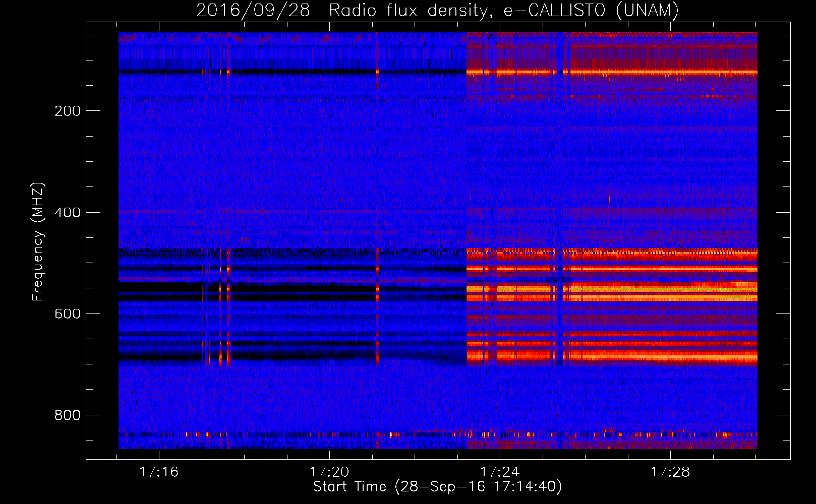Click the plot title '2016/09/28 Radio flux density'
The height and width of the screenshot is (504, 816).
click(x=438, y=11)
